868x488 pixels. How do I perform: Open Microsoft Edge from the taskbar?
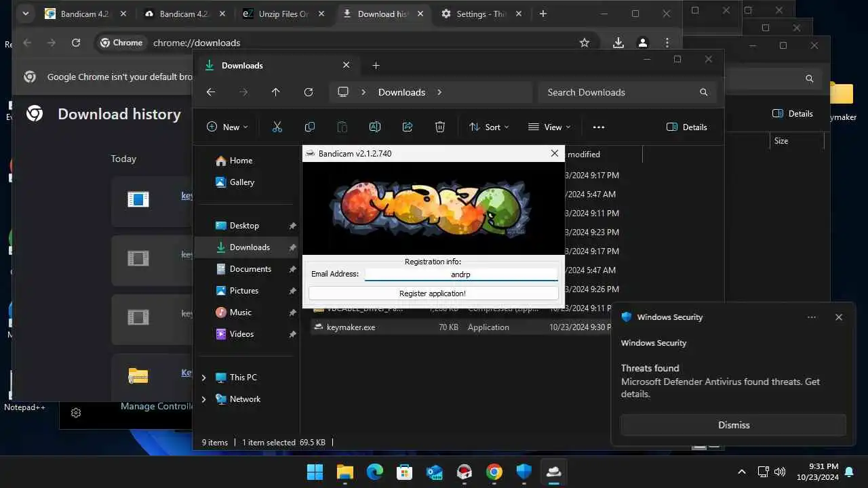pyautogui.click(x=375, y=472)
